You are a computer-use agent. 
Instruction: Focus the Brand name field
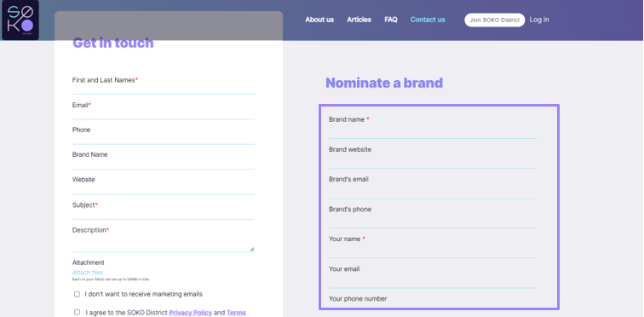point(433,132)
